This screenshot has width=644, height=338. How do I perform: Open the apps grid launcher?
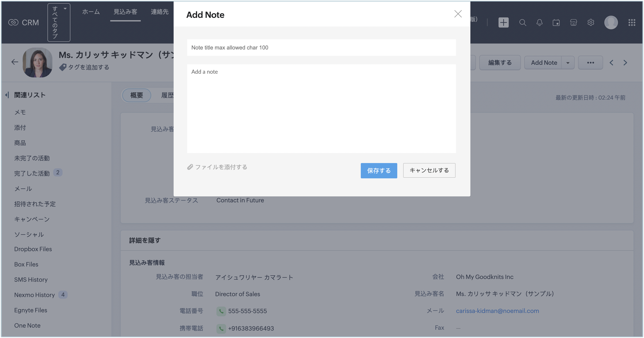[x=632, y=23]
